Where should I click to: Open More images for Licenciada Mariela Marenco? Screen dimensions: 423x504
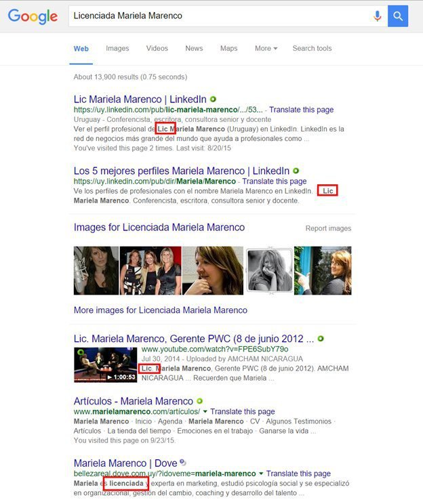click(x=161, y=310)
